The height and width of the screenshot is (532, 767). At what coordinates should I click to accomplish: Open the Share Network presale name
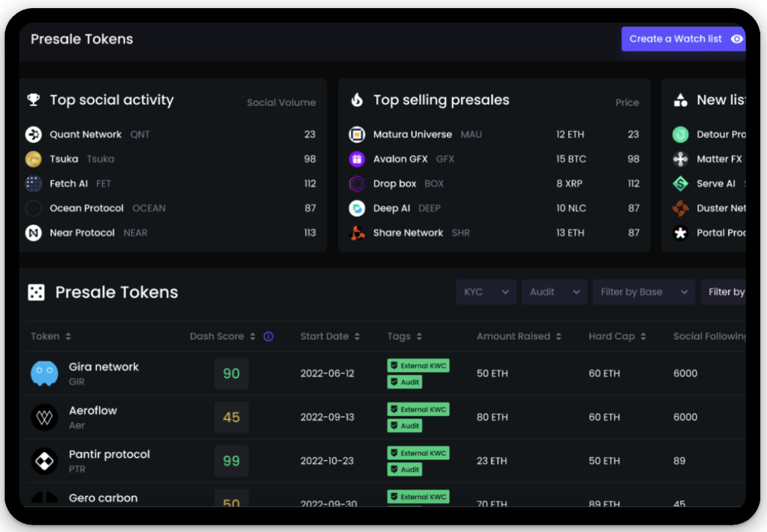point(408,233)
